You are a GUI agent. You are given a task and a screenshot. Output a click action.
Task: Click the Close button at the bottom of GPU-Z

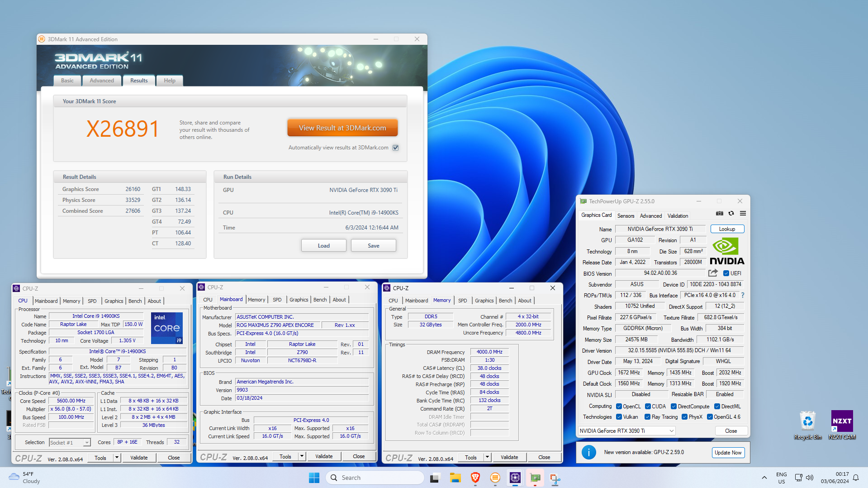[x=731, y=431]
